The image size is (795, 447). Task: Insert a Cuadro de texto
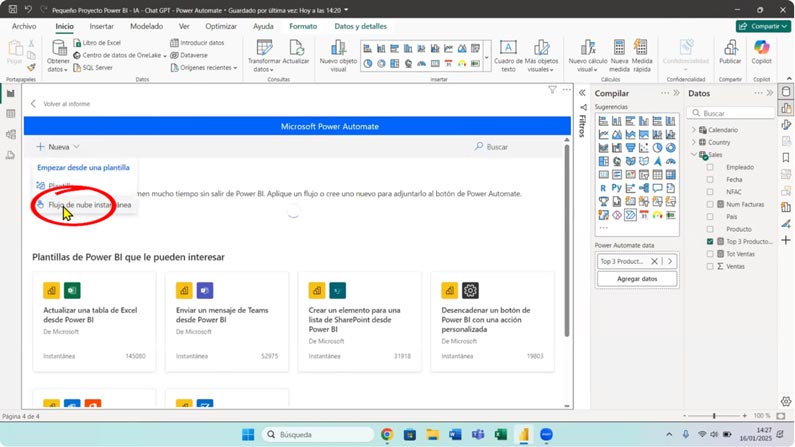(x=508, y=49)
